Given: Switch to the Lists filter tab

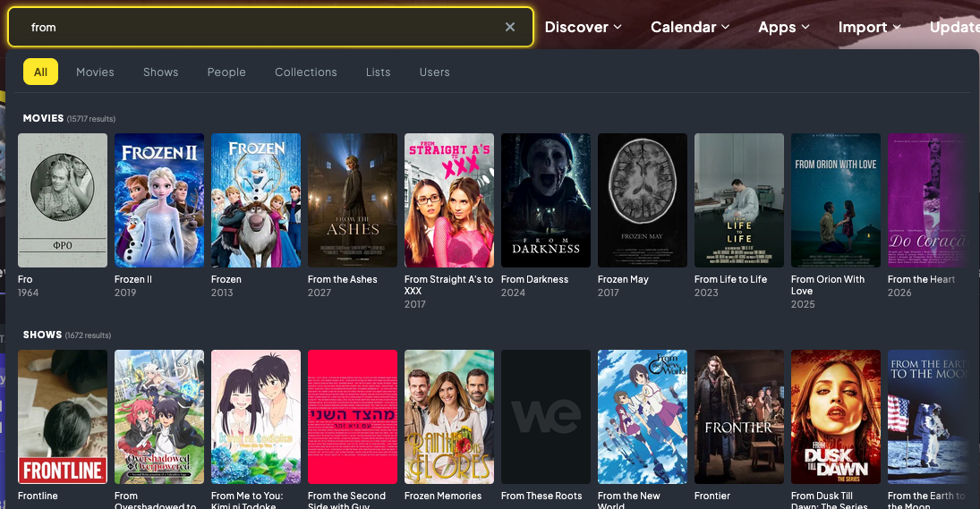Looking at the screenshot, I should pos(378,72).
